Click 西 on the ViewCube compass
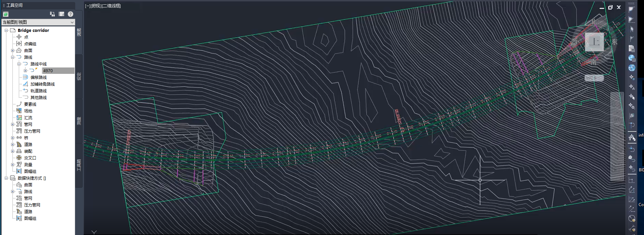This screenshot has width=644, height=235. click(x=574, y=42)
